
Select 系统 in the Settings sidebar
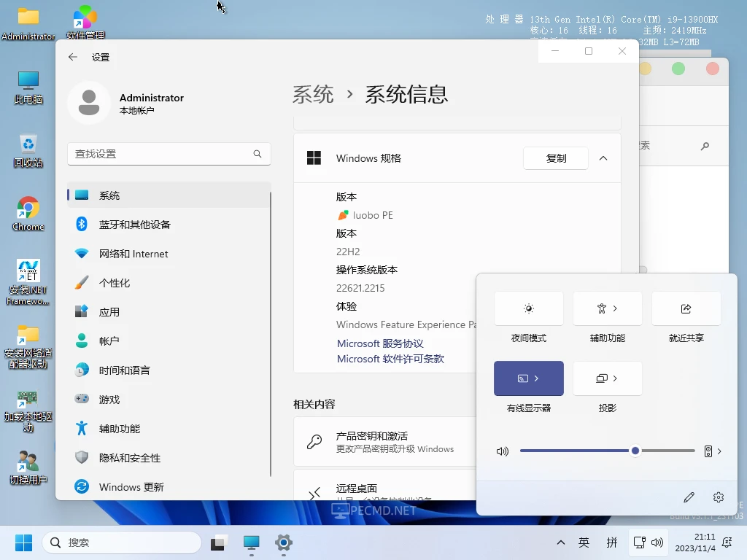point(169,195)
